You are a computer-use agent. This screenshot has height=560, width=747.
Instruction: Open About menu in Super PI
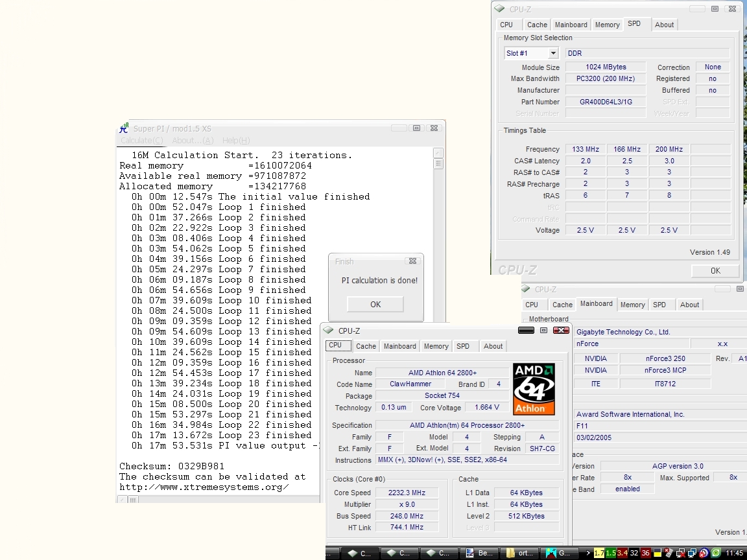point(193,141)
